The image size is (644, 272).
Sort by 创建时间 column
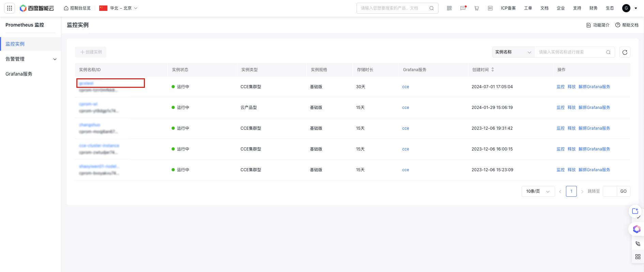click(493, 69)
